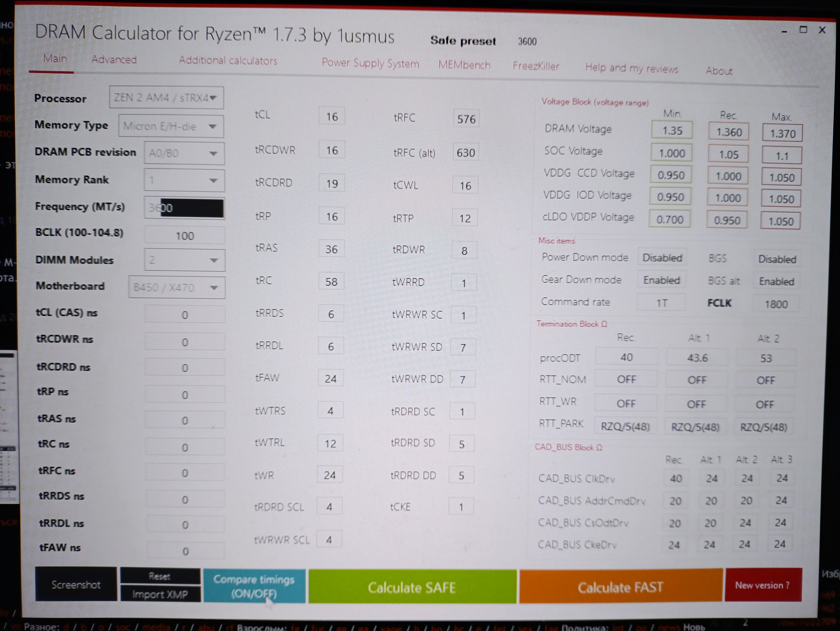Click the tWRWR SCL value 4
Viewport: 840px width, 631px height.
point(329,539)
